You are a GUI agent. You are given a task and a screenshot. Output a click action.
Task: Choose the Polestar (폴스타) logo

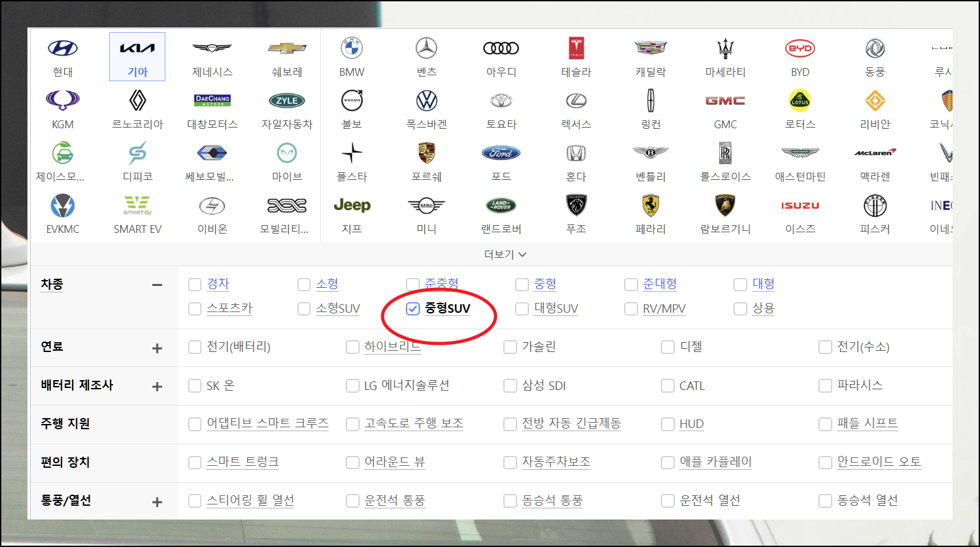[x=352, y=152]
